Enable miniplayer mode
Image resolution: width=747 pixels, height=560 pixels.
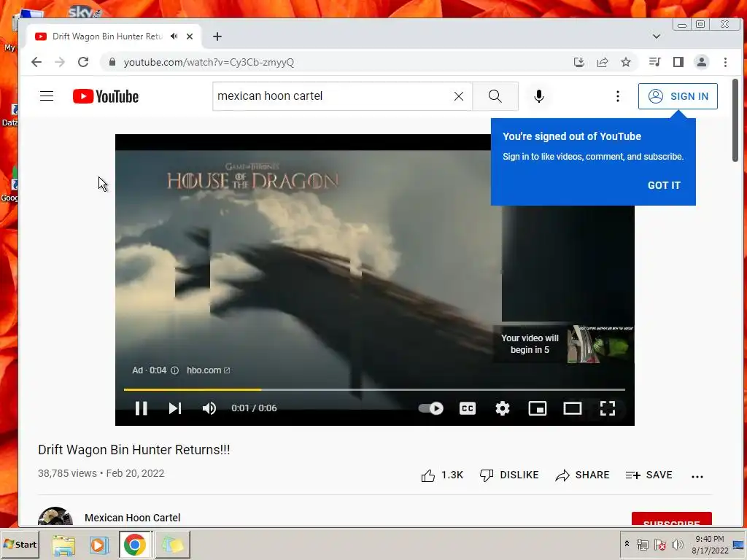[538, 408]
